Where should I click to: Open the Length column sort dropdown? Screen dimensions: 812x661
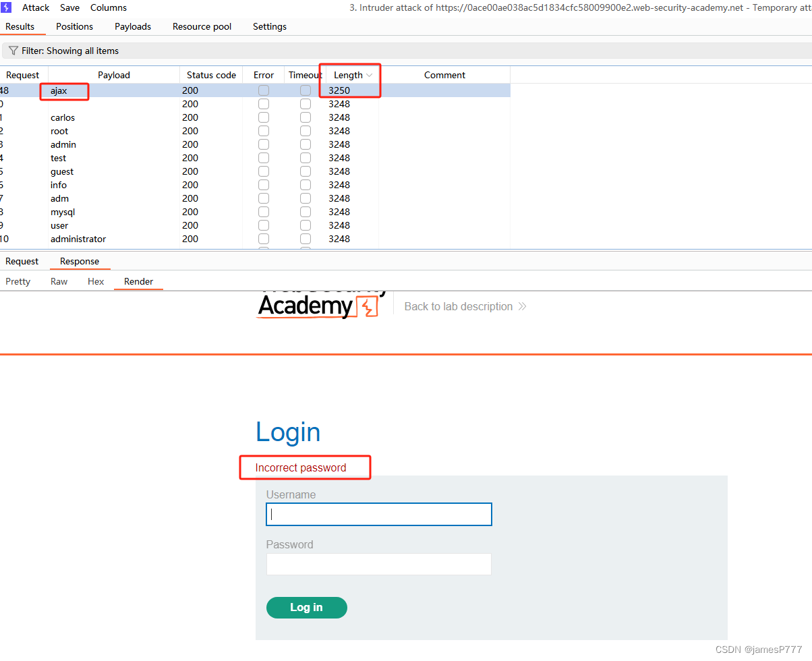pyautogui.click(x=369, y=75)
